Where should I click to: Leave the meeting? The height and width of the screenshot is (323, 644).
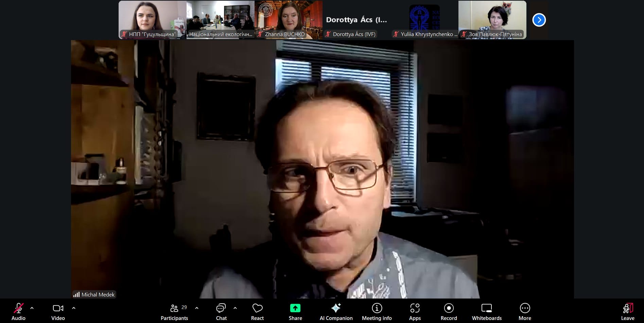click(627, 311)
